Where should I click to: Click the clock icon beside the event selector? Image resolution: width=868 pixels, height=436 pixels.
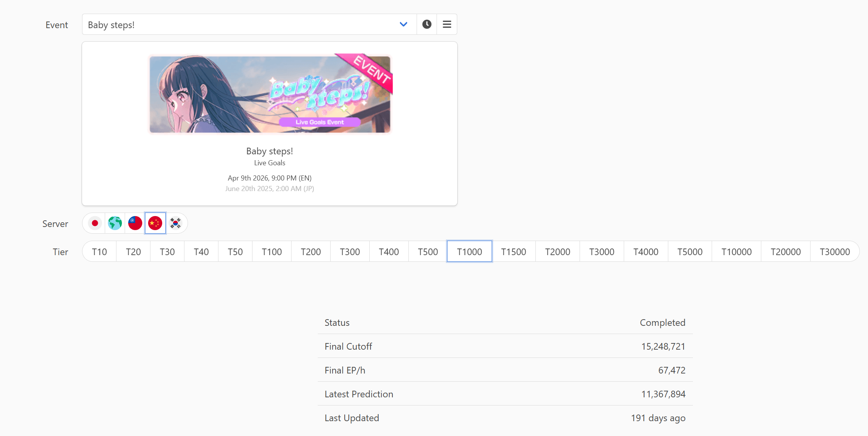(427, 24)
